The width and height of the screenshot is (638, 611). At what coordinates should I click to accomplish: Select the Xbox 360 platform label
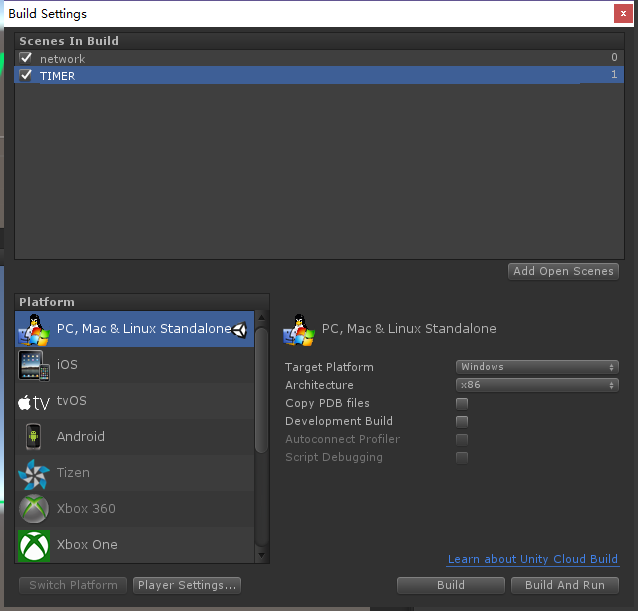pyautogui.click(x=86, y=508)
